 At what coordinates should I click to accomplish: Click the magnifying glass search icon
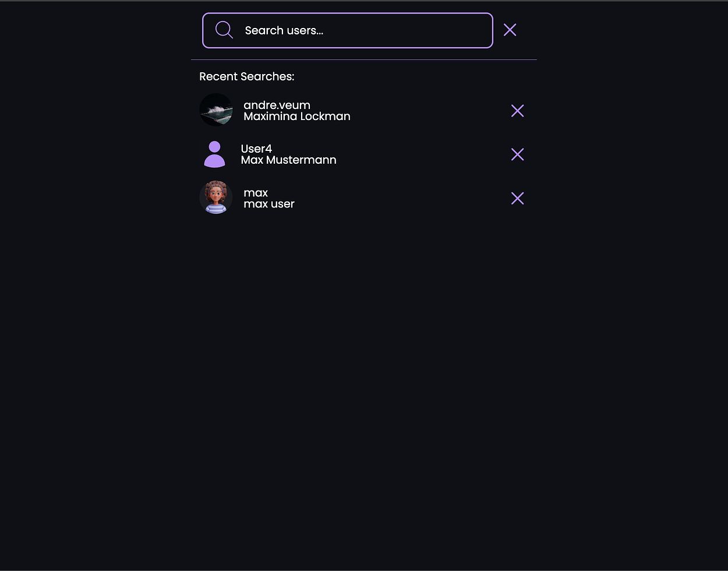click(x=224, y=30)
